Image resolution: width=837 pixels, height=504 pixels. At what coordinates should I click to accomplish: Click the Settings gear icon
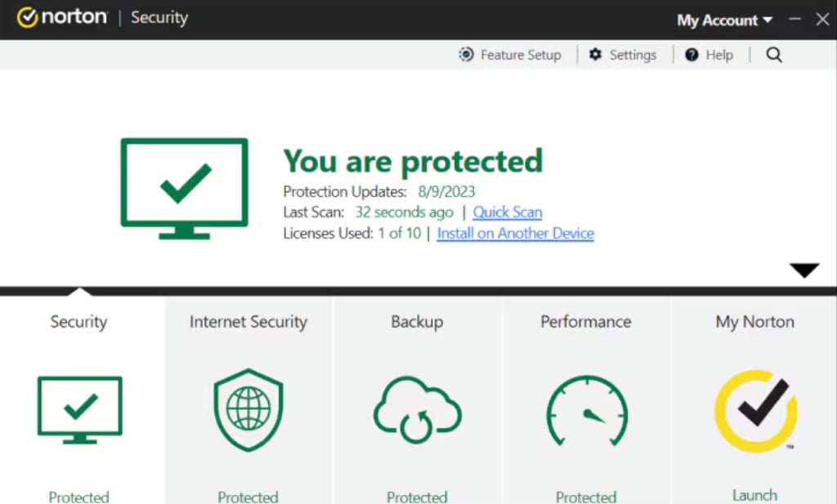point(595,55)
